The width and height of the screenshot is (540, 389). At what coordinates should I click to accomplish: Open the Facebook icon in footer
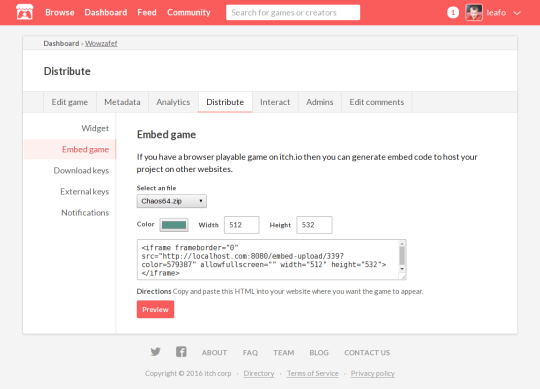[181, 352]
